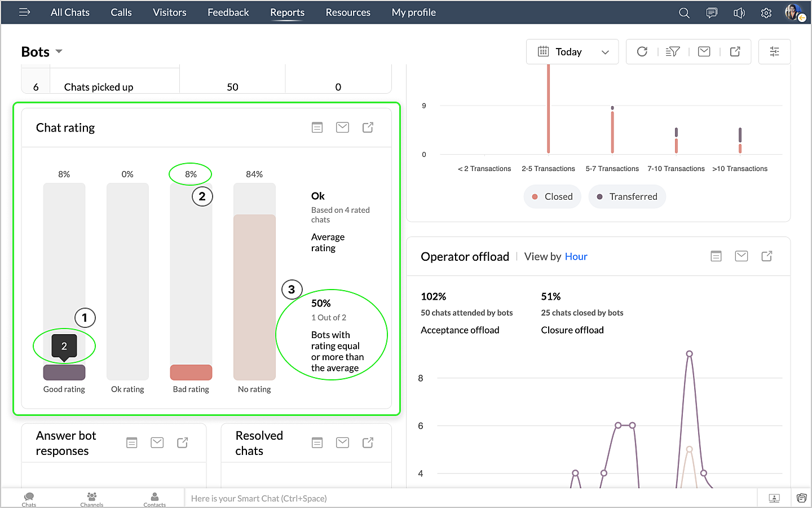Change View by Hour option
Viewport: 812px width, 508px height.
(x=576, y=257)
